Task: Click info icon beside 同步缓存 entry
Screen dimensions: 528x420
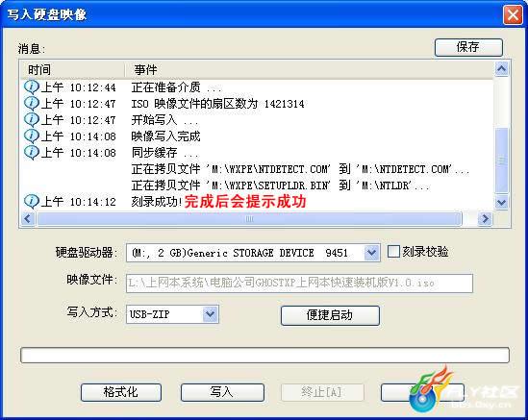Action: pos(32,152)
